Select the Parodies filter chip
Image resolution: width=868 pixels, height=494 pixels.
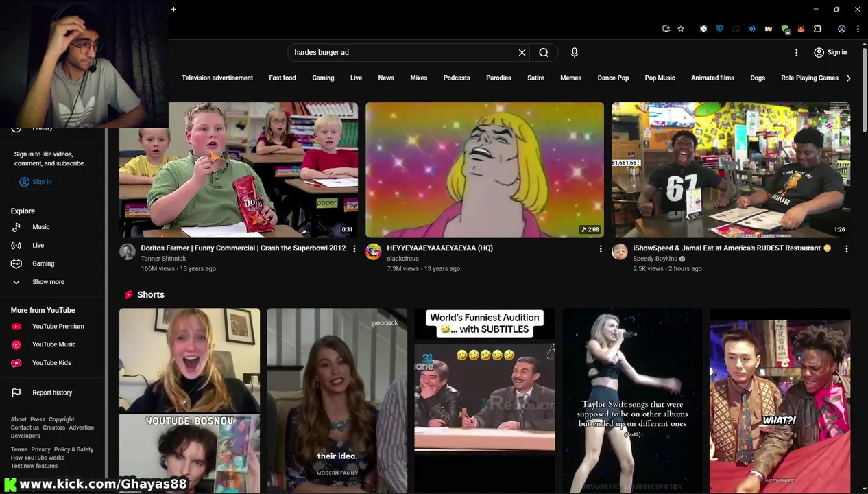coord(498,78)
